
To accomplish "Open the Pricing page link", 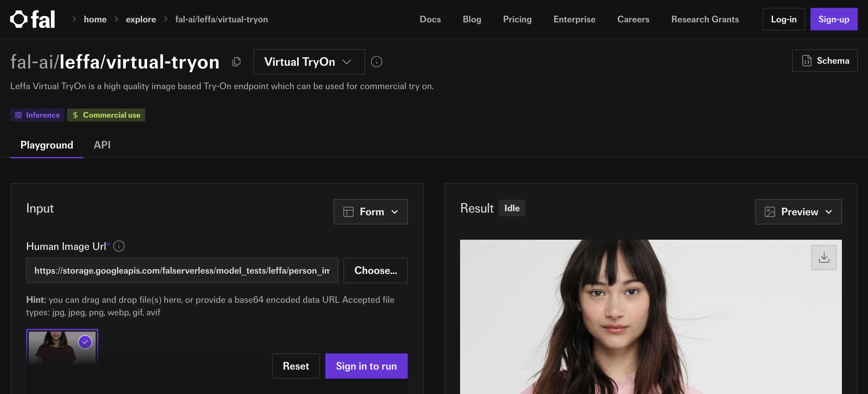I will coord(517,19).
